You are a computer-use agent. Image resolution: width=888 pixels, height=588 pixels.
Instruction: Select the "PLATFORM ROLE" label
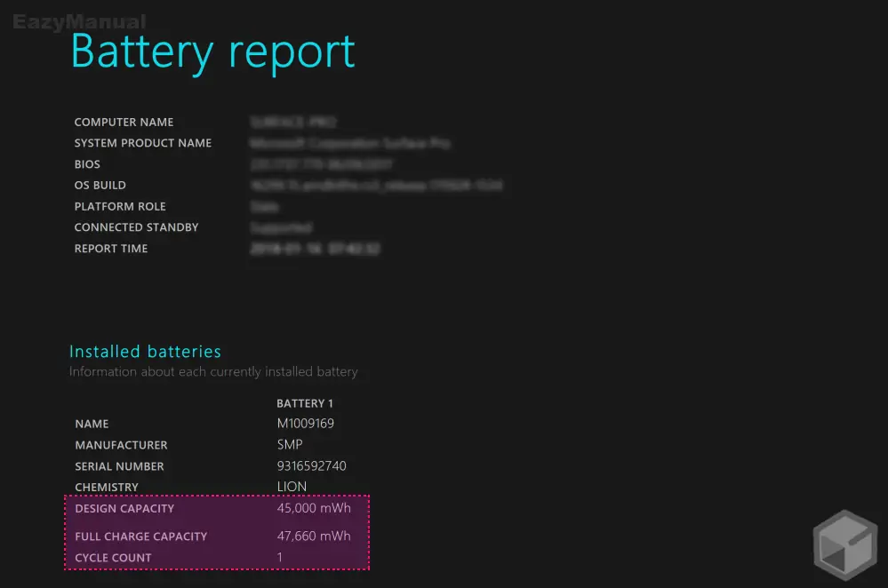tap(120, 207)
